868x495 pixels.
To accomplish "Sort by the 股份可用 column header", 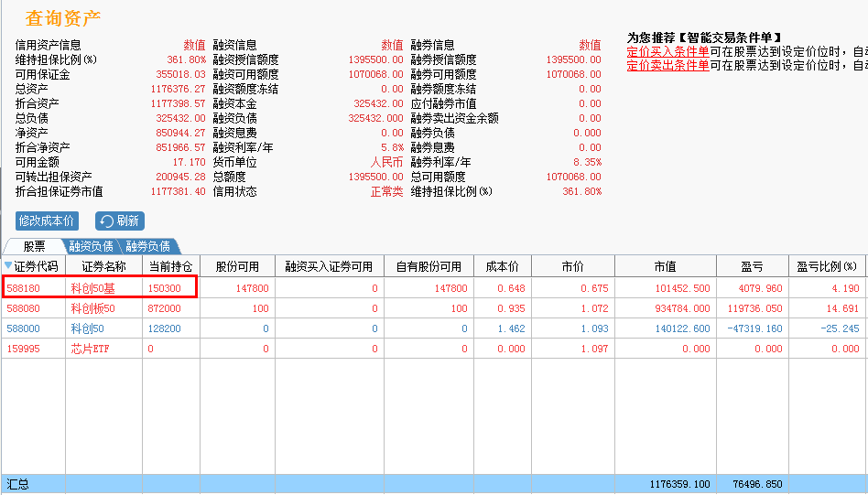I will [x=237, y=266].
